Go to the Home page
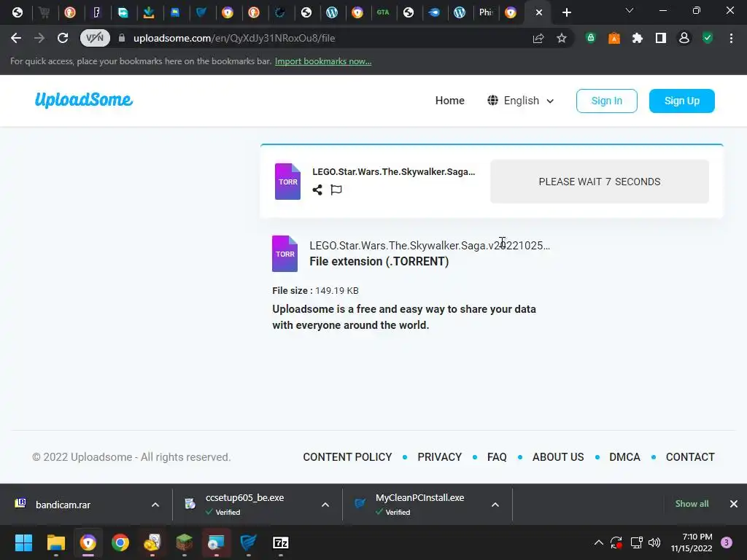The image size is (747, 560). point(449,101)
